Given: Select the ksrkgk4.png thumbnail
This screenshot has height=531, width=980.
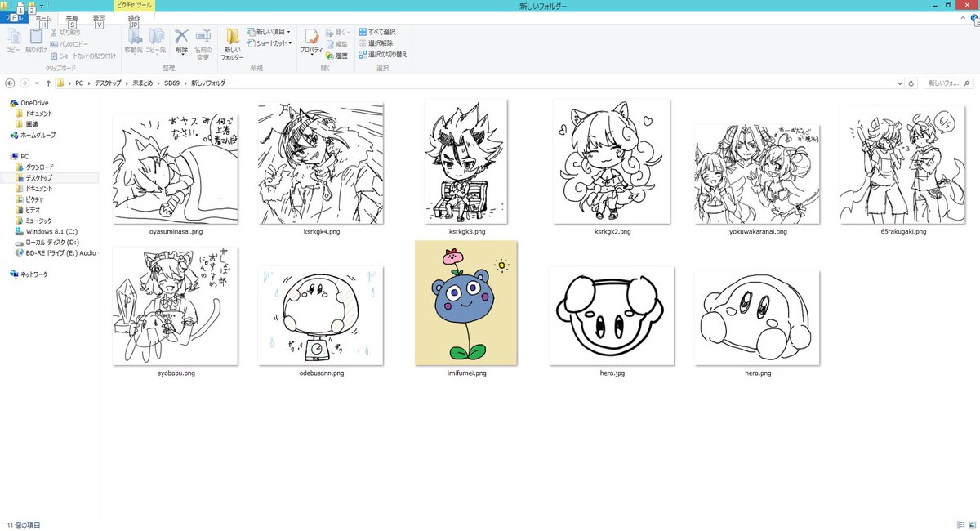Looking at the screenshot, I should pos(320,163).
